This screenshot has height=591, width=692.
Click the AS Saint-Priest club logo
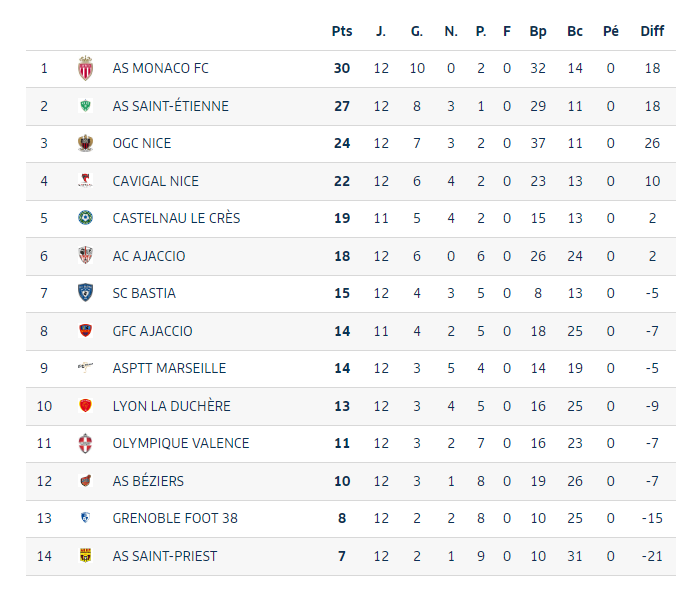[x=85, y=556]
